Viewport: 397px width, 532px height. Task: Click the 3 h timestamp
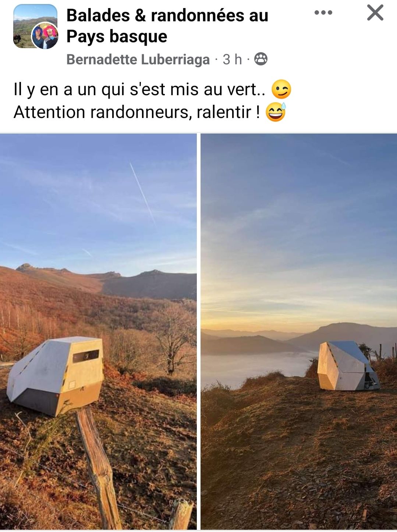coord(233,59)
